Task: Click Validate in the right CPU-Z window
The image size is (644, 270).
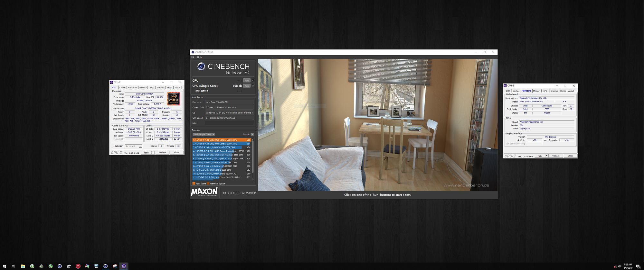Action: click(556, 156)
